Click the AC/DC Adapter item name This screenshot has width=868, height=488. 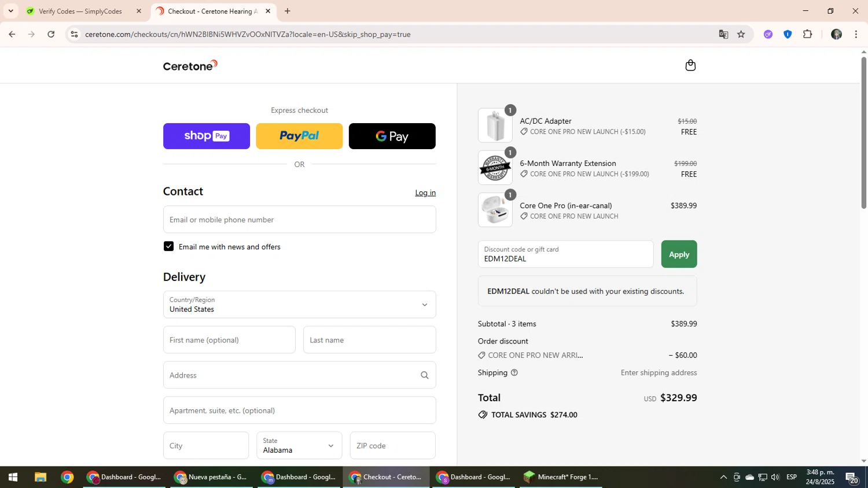point(546,121)
